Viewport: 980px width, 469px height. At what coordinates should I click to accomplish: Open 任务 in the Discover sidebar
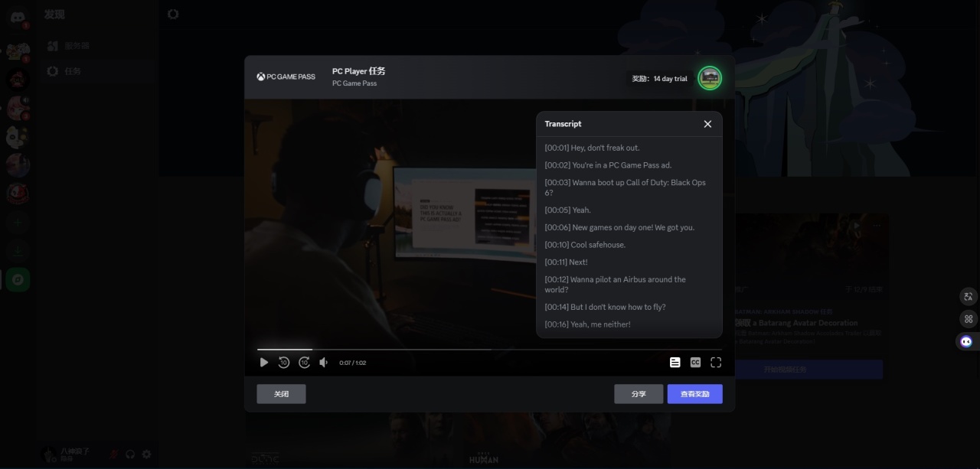[x=96, y=71]
